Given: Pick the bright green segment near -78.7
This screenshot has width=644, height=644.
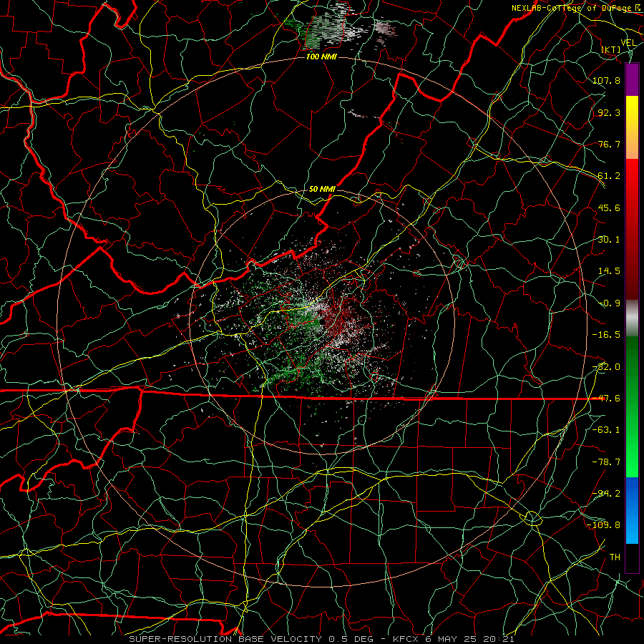Looking at the screenshot, I should tap(632, 462).
